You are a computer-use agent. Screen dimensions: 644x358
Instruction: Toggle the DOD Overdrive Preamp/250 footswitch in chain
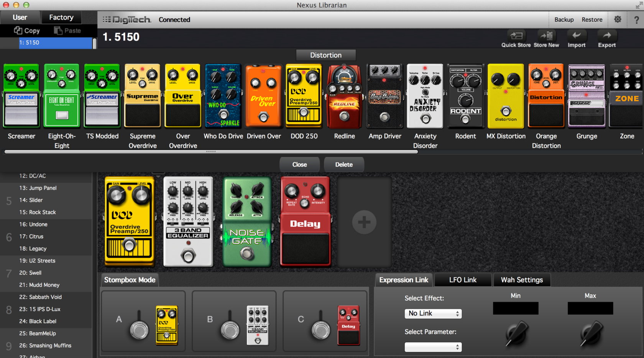(x=129, y=244)
